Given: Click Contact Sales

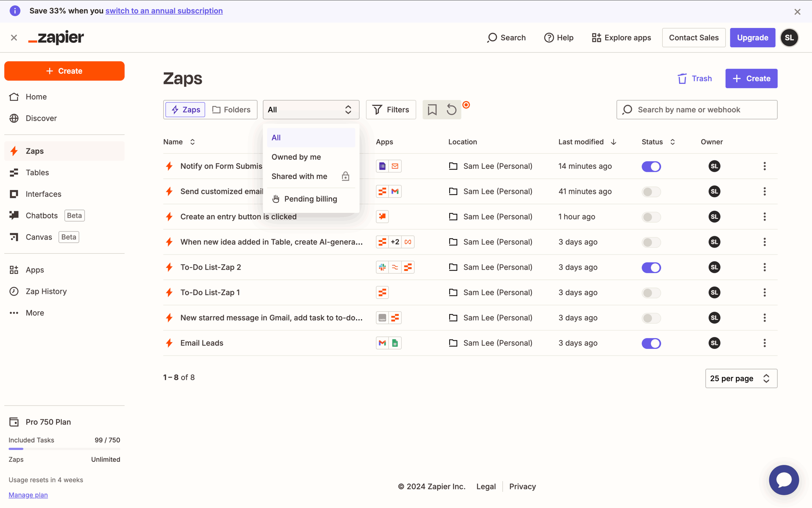Looking at the screenshot, I should [x=694, y=38].
